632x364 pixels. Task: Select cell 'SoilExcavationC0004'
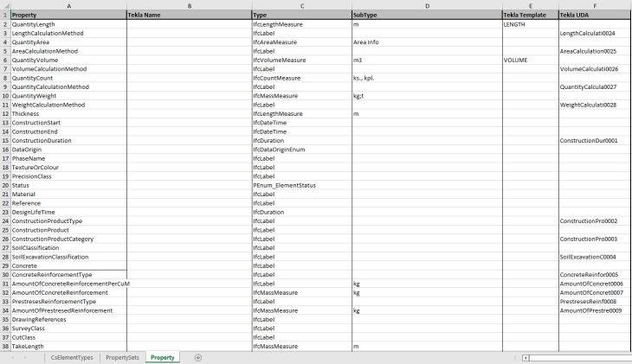point(595,257)
